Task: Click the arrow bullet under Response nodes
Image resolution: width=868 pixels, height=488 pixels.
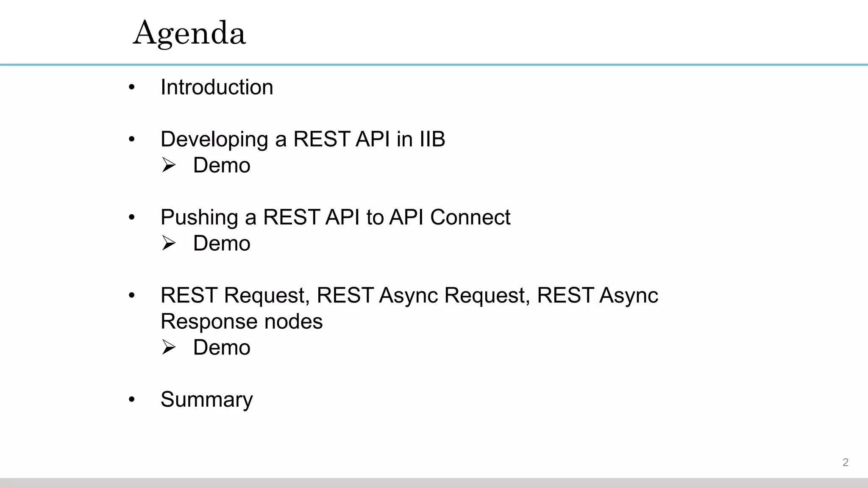Action: point(168,347)
